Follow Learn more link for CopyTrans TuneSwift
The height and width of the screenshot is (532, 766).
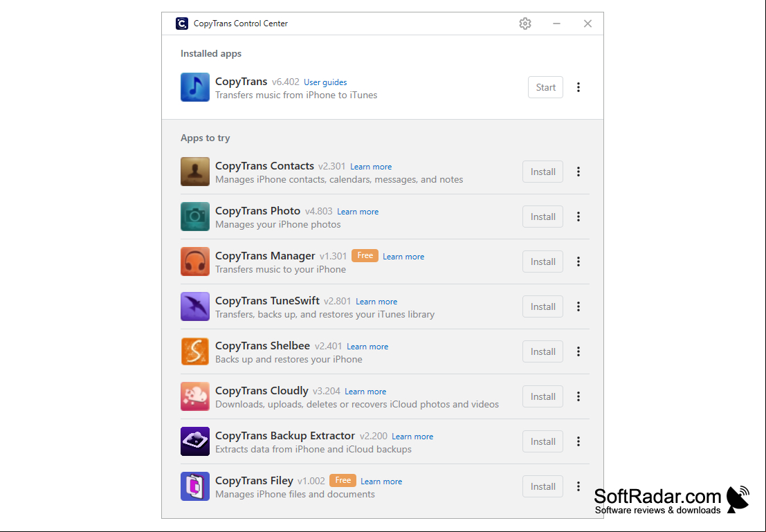pyautogui.click(x=376, y=302)
